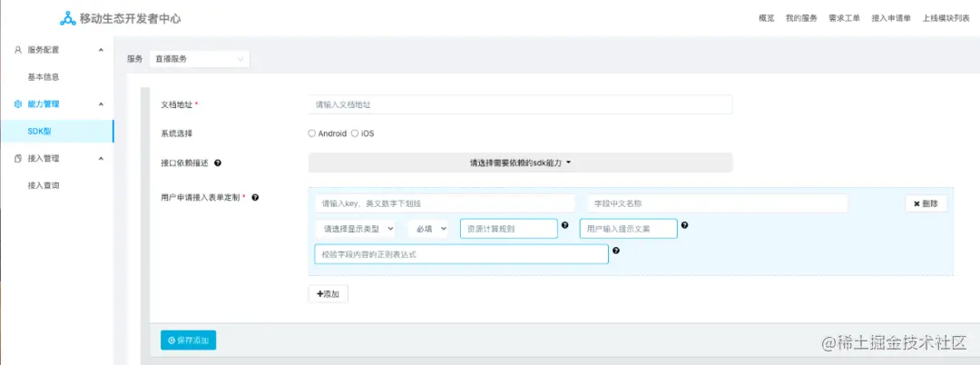The height and width of the screenshot is (365, 980).
Task: Select the iOS radio button
Action: point(355,133)
